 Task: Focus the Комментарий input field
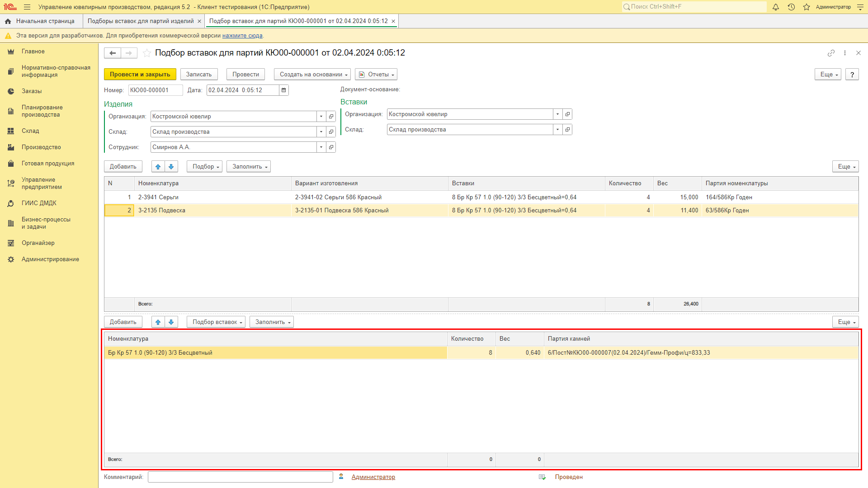(241, 477)
